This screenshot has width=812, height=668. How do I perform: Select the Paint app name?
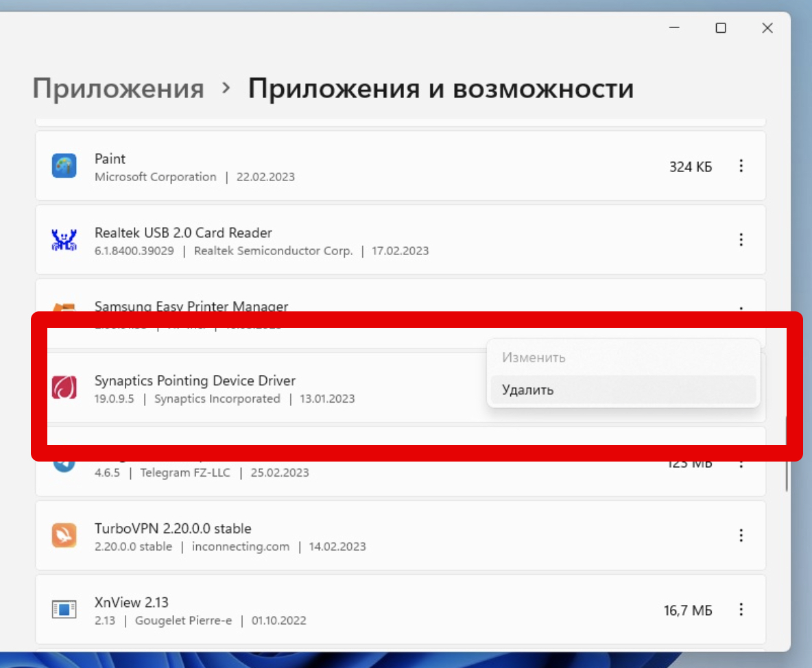pyautogui.click(x=110, y=159)
